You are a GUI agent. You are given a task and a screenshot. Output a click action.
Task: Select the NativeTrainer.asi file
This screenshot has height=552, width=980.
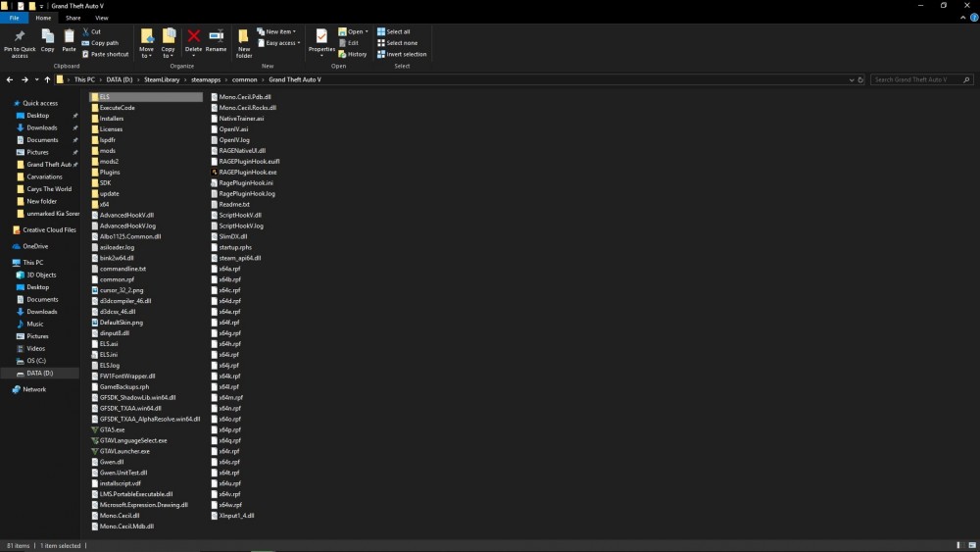coord(237,119)
